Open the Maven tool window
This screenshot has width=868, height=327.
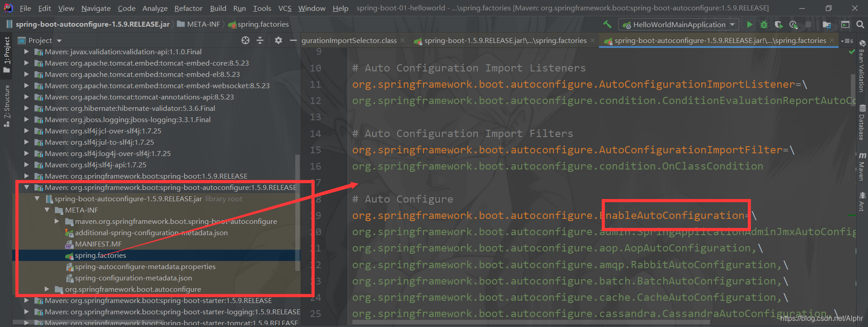coord(862,166)
